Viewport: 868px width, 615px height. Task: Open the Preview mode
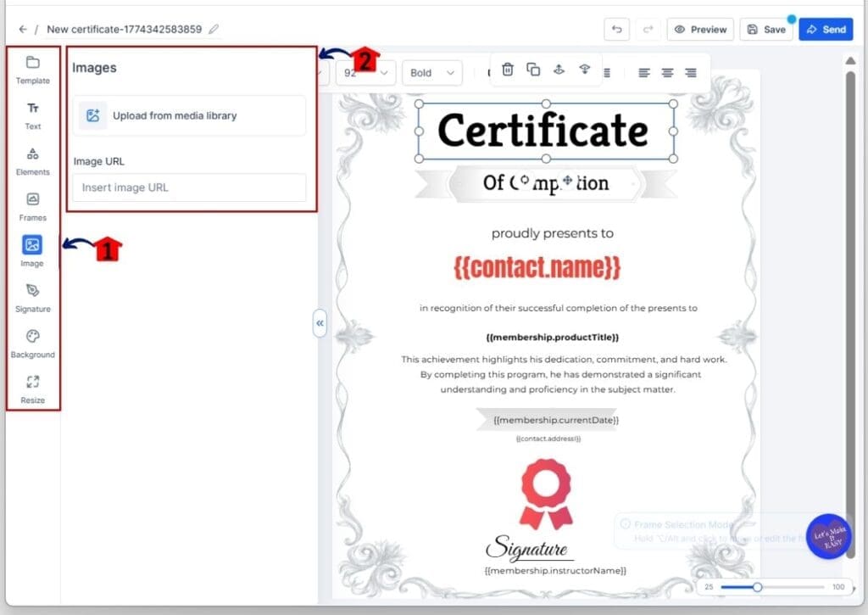click(x=700, y=29)
